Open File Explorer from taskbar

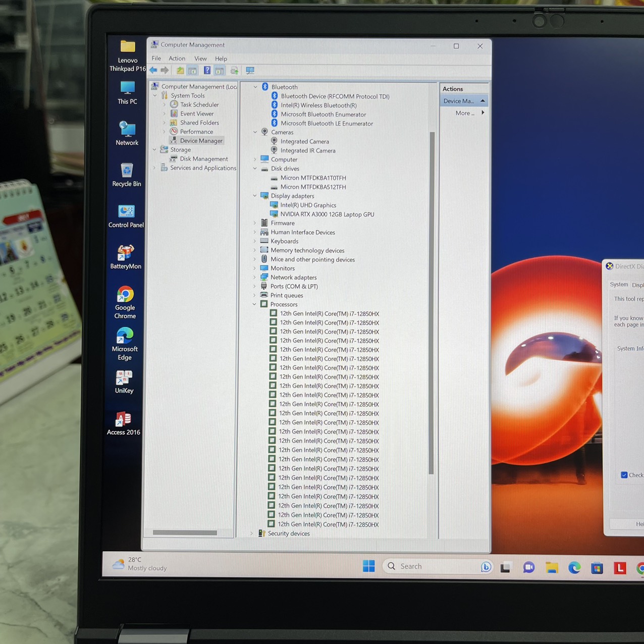click(x=552, y=568)
